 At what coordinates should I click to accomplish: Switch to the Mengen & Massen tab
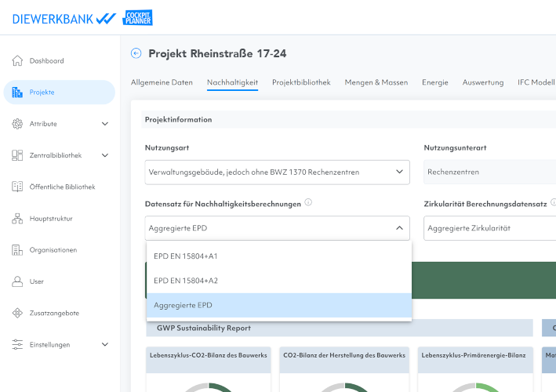(x=376, y=82)
